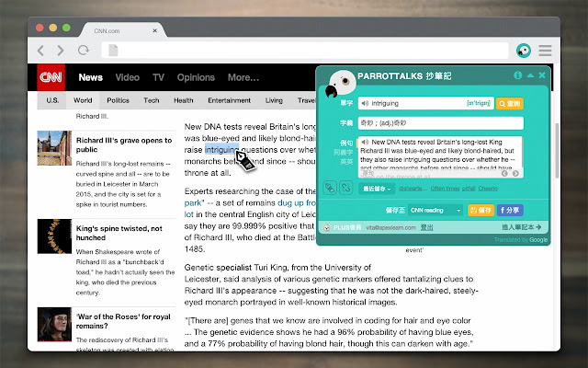Screen dimensions: 588x368
Task: Show previous example sentence arrow
Action: point(504,173)
